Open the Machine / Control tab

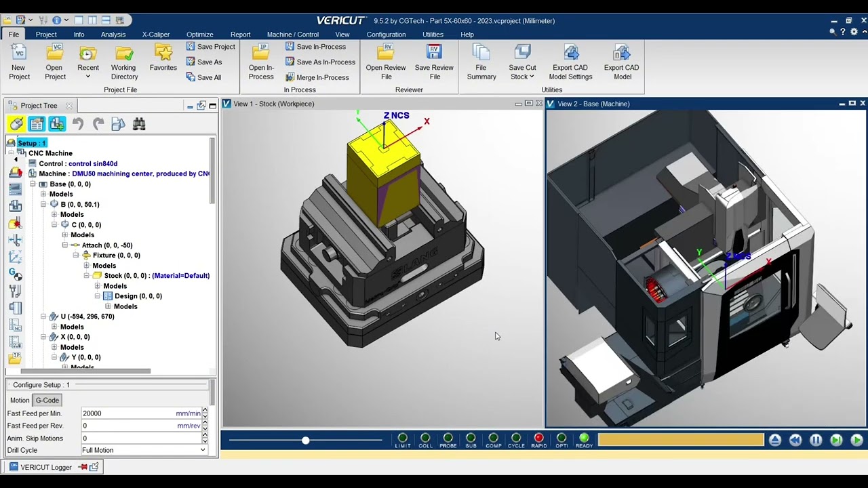click(x=293, y=35)
